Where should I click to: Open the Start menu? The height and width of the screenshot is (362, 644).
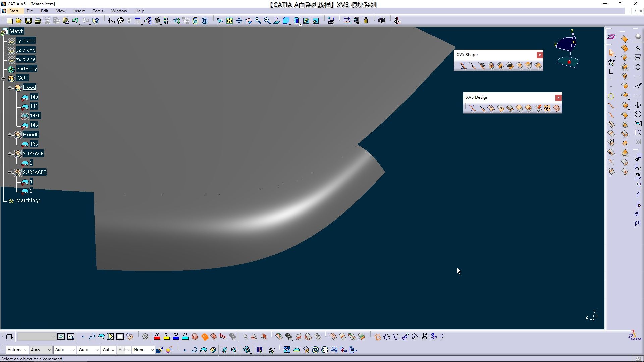point(14,11)
